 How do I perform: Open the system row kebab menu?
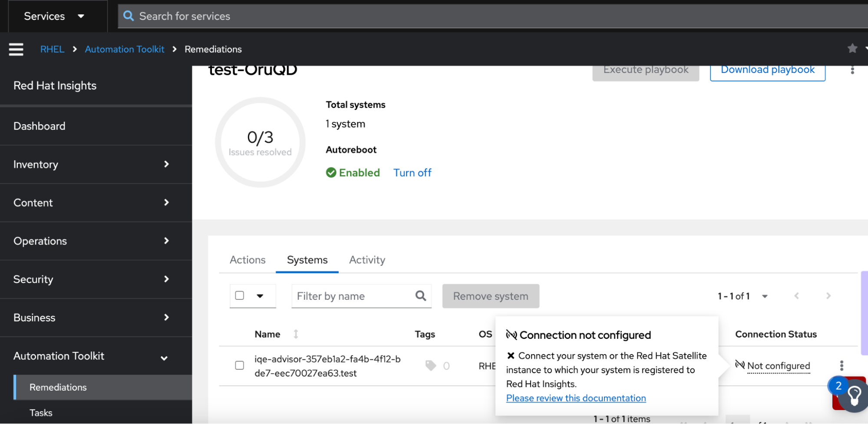click(842, 365)
